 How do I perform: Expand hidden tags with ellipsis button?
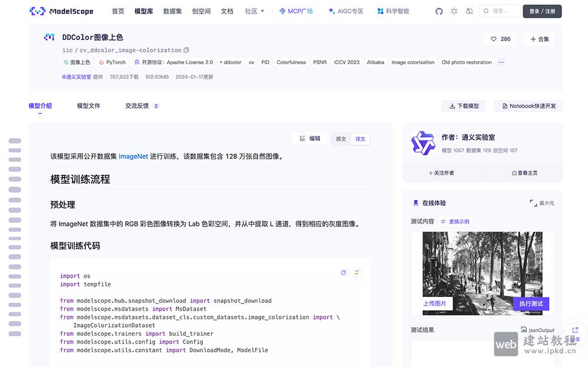click(502, 62)
